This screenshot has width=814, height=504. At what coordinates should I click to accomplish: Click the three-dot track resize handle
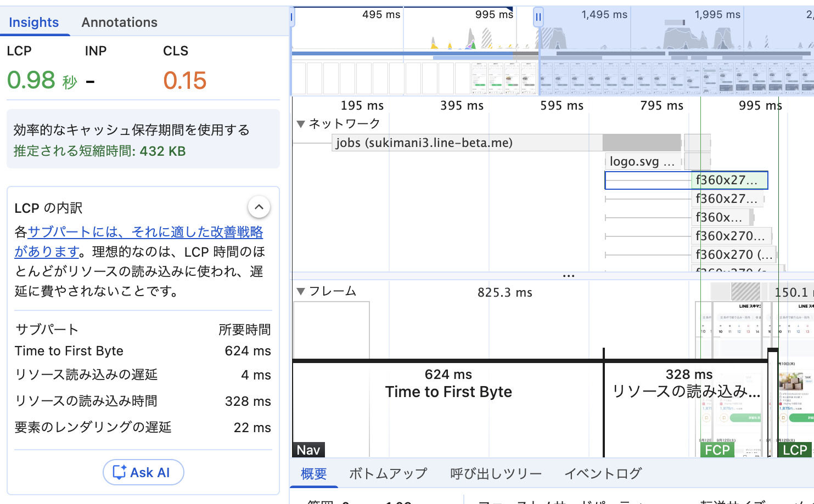(569, 276)
